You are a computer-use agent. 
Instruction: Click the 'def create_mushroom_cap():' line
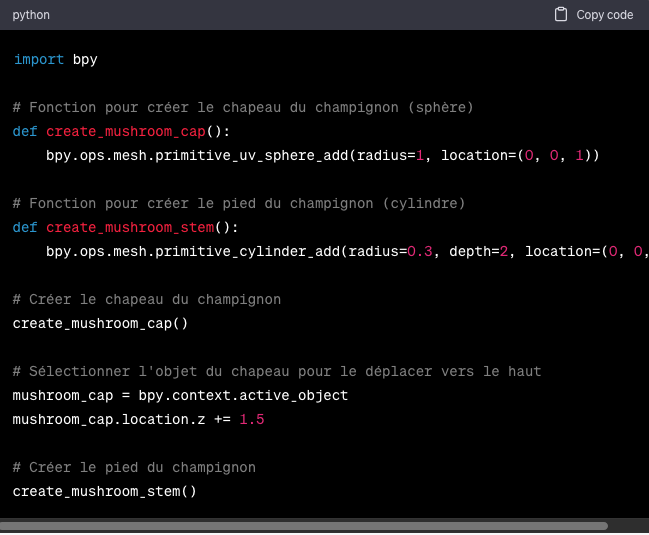coord(121,132)
